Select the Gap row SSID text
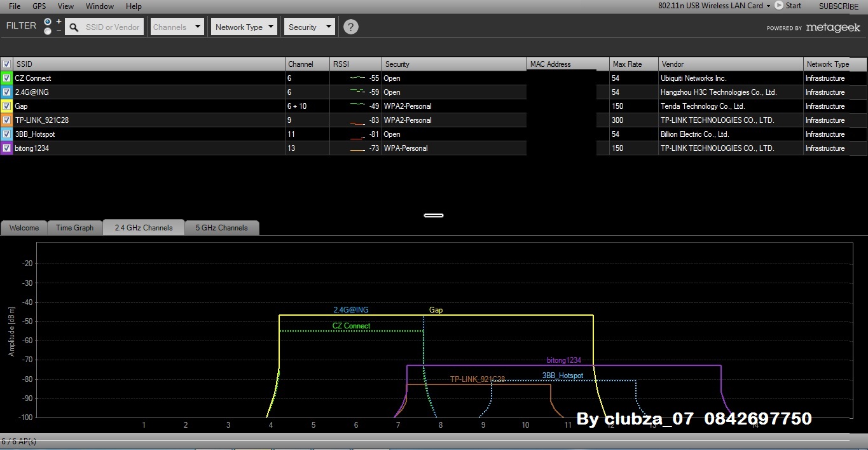Screen dimensions: 868x450 [21, 106]
